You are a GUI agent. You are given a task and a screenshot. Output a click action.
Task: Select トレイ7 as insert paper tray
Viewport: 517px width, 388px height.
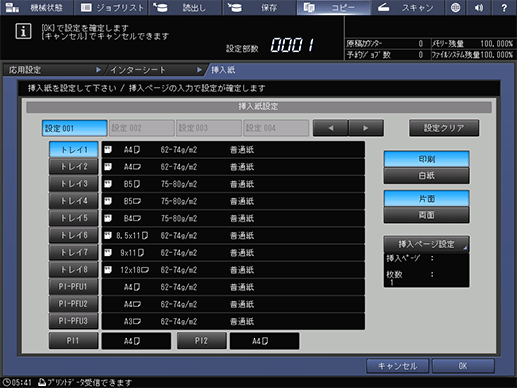click(74, 252)
